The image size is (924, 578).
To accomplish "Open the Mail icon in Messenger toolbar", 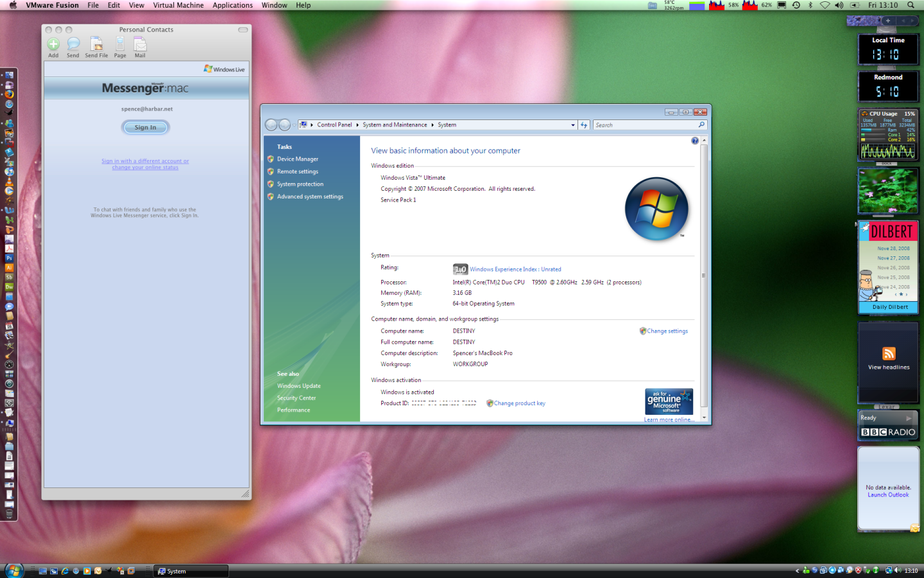I will click(x=140, y=44).
